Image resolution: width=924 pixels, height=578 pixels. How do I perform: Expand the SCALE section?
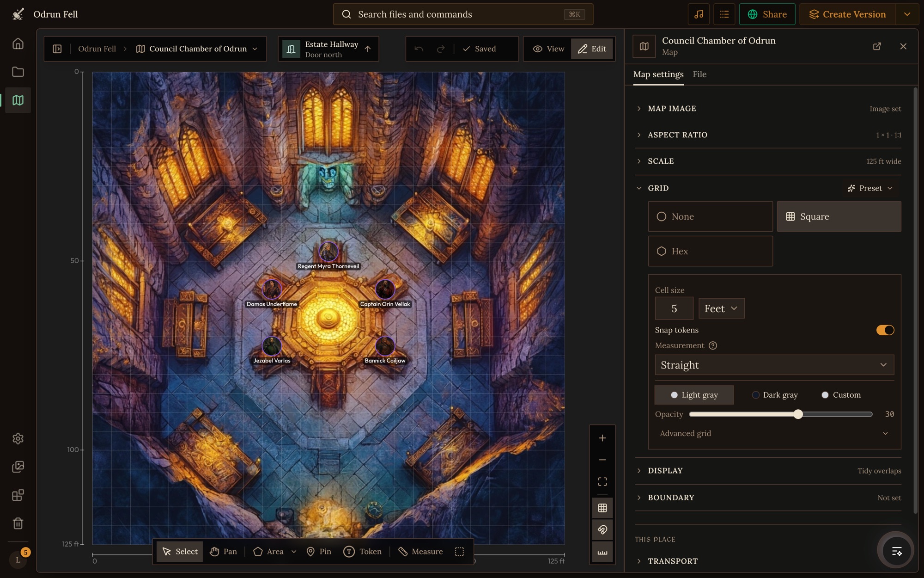(768, 161)
